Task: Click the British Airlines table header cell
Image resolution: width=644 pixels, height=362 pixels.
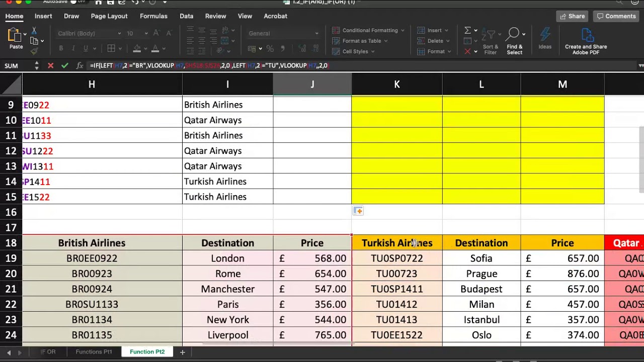Action: 92,243
